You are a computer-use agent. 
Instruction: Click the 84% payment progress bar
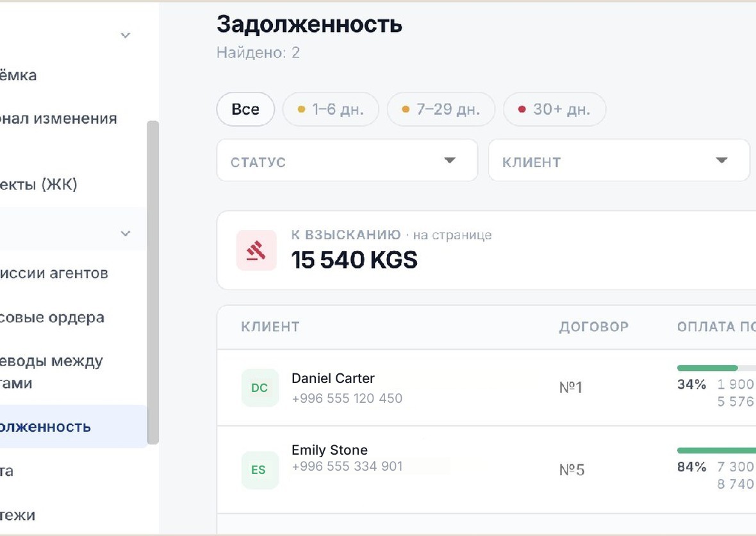pyautogui.click(x=716, y=451)
